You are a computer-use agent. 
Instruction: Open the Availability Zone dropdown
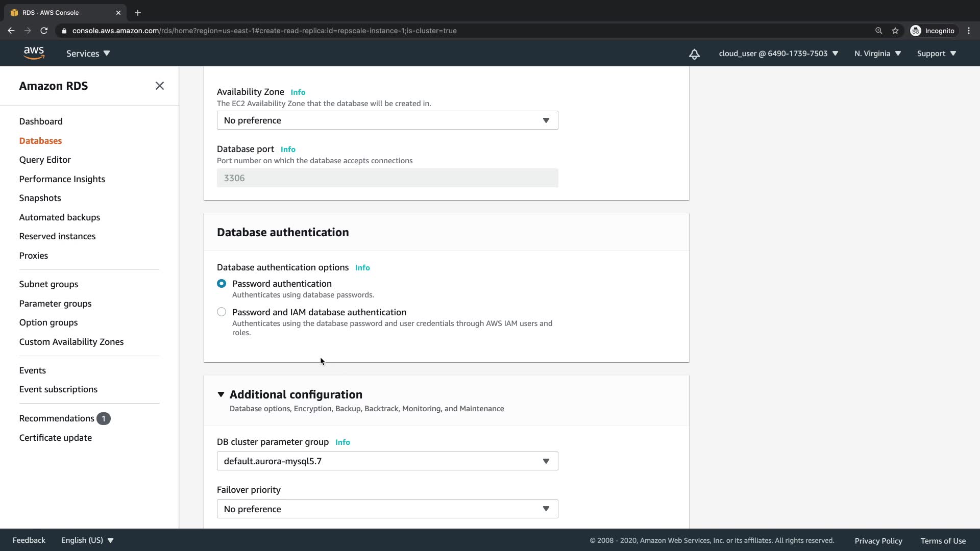point(387,120)
